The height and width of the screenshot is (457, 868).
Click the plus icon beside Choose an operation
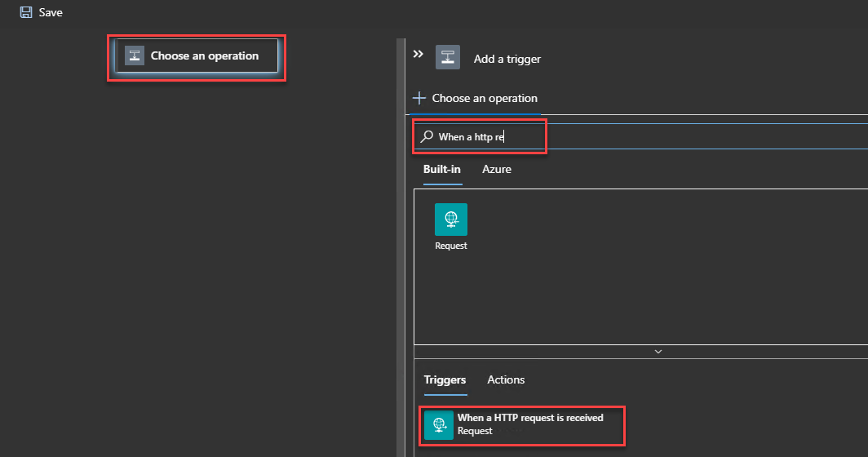[419, 98]
